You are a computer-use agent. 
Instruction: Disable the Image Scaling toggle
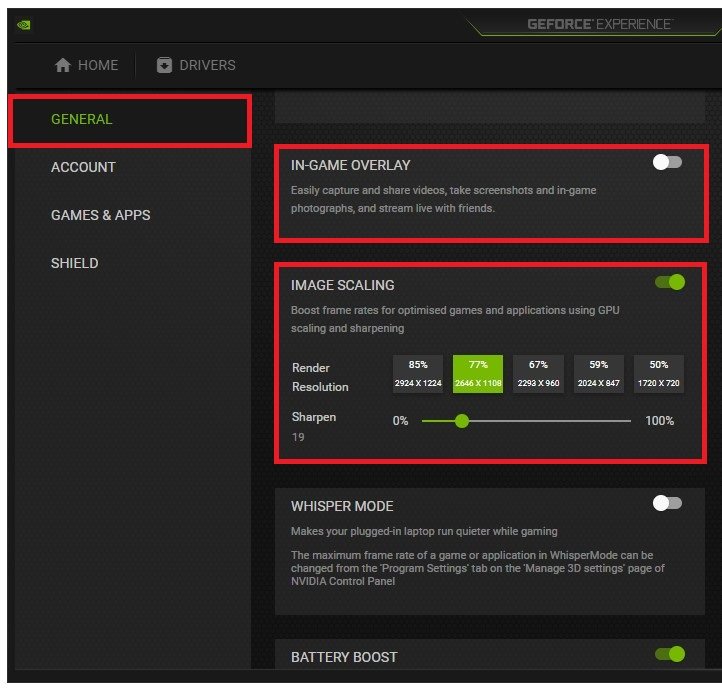[670, 282]
